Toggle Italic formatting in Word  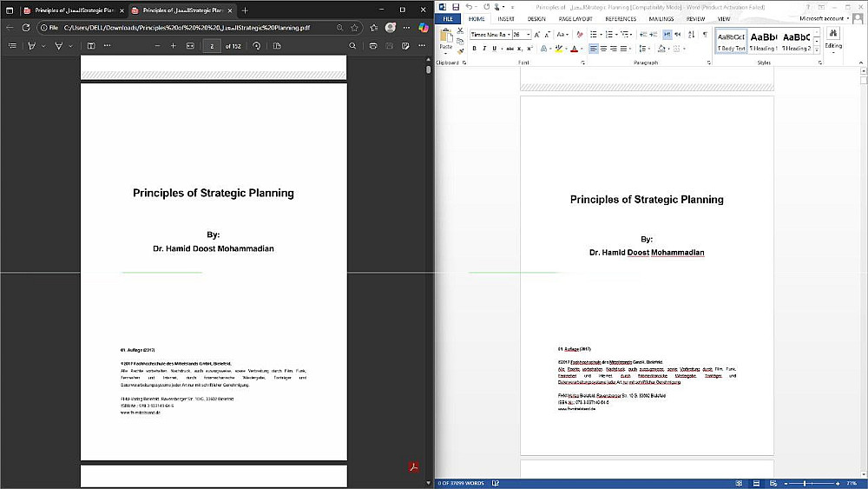(484, 49)
